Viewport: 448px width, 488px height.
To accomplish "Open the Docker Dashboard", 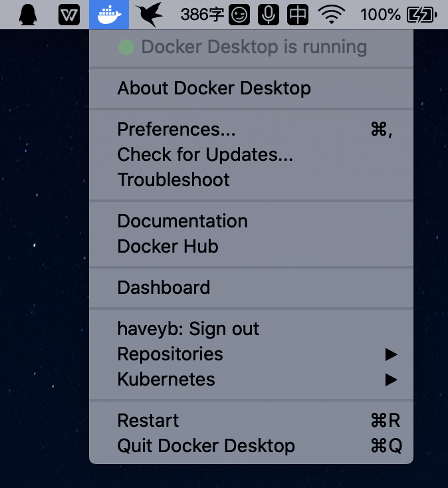I will [251, 287].
